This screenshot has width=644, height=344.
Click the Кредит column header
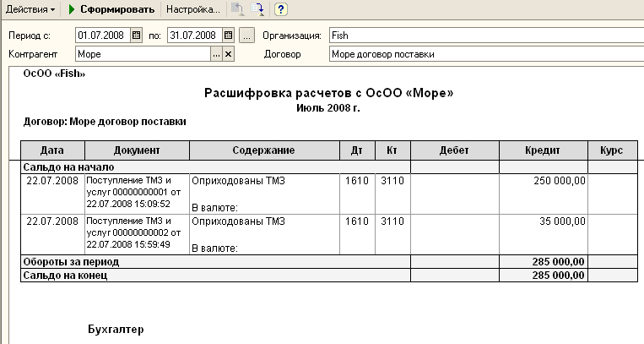click(x=544, y=150)
